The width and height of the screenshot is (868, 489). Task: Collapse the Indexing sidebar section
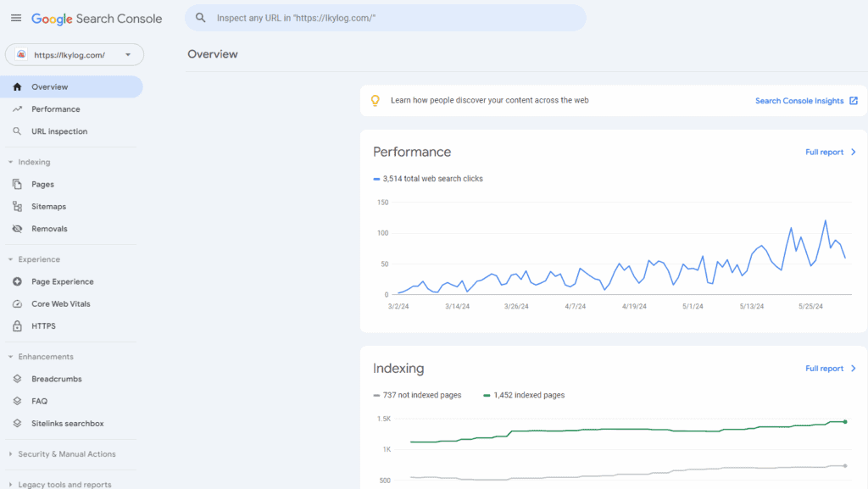tap(10, 162)
